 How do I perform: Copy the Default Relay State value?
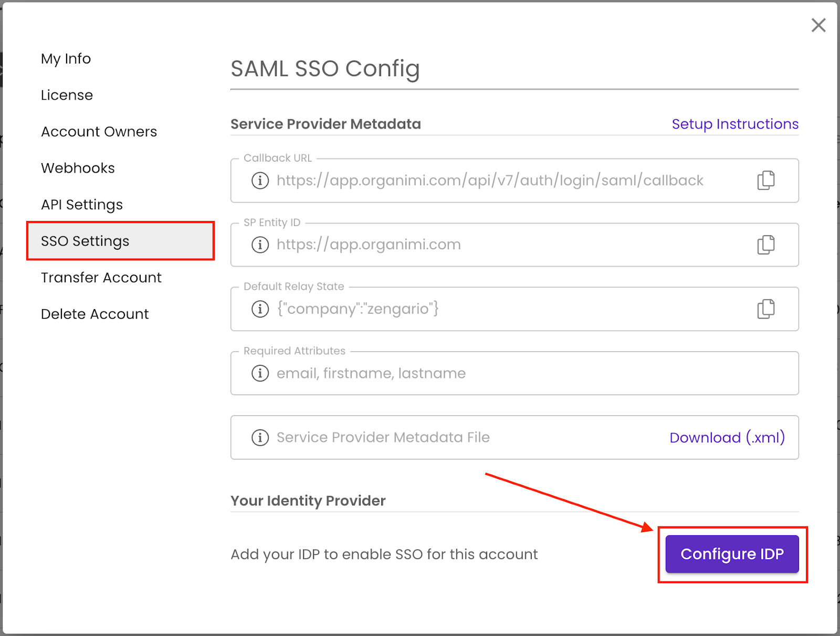(765, 309)
